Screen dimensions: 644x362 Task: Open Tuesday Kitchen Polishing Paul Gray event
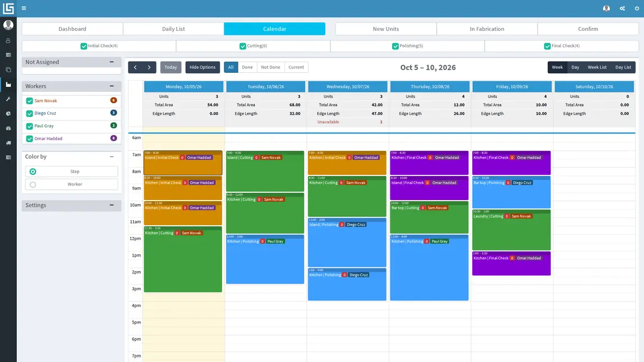(265, 259)
